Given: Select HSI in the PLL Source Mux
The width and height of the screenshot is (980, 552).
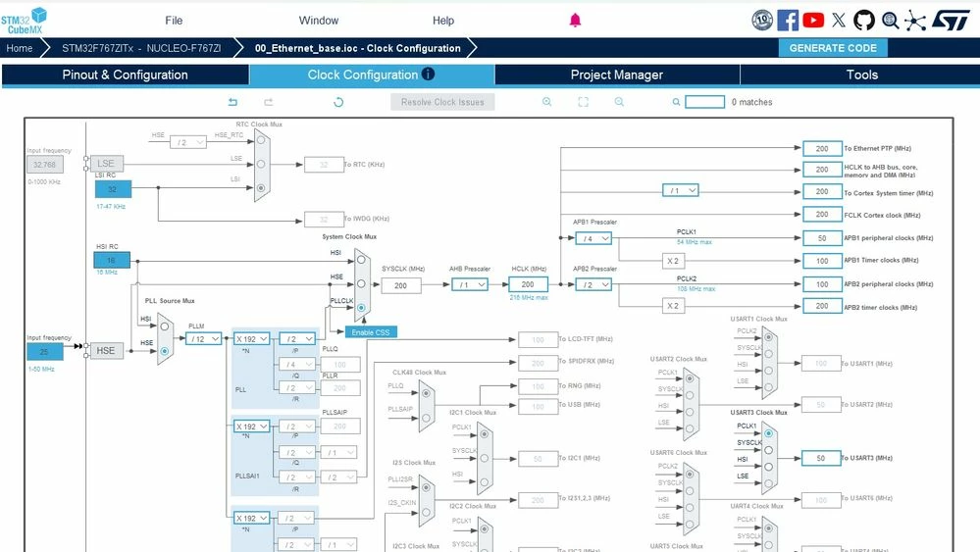Looking at the screenshot, I should tap(165, 326).
